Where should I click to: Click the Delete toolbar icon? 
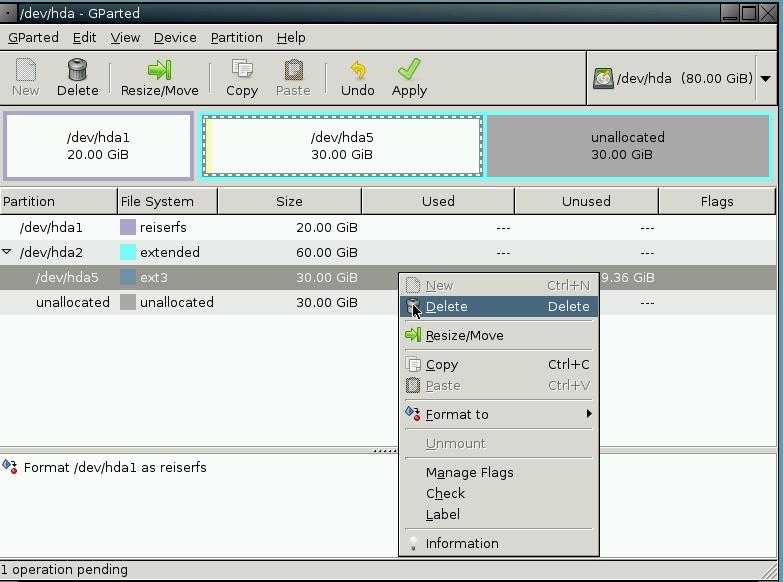(x=77, y=70)
